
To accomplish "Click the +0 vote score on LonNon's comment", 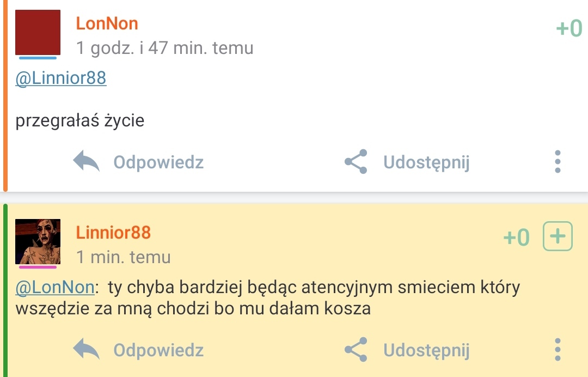I will pyautogui.click(x=569, y=28).
